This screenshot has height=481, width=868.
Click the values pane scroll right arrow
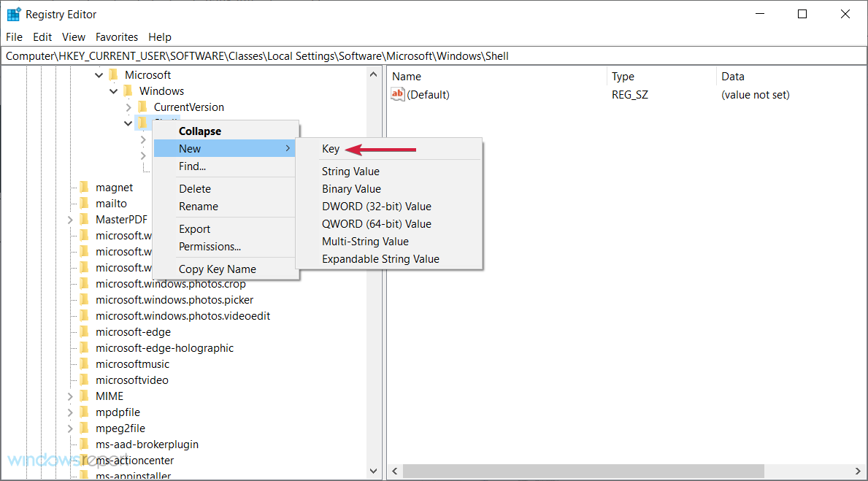pos(858,471)
